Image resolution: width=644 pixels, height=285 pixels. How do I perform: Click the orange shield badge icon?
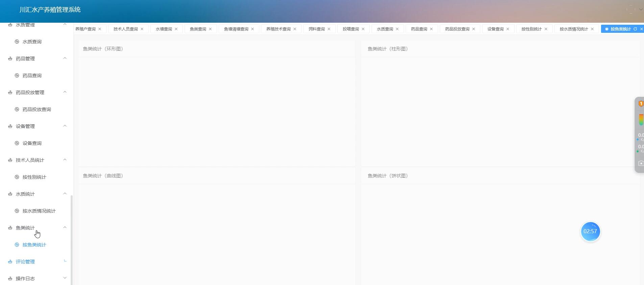[x=641, y=104]
